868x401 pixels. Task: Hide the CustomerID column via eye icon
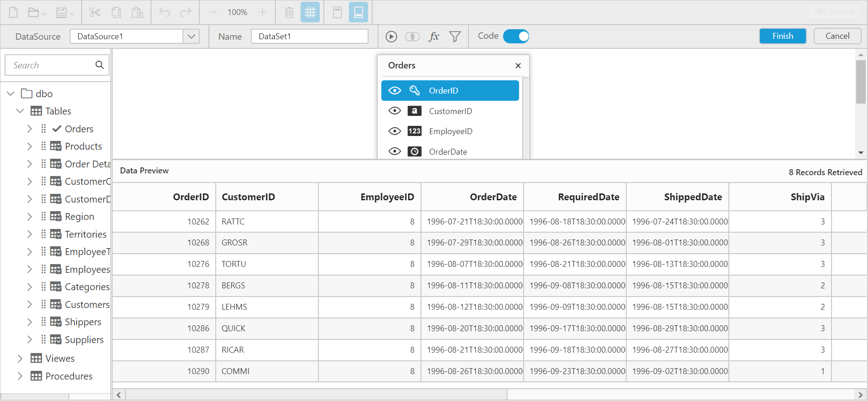[395, 111]
